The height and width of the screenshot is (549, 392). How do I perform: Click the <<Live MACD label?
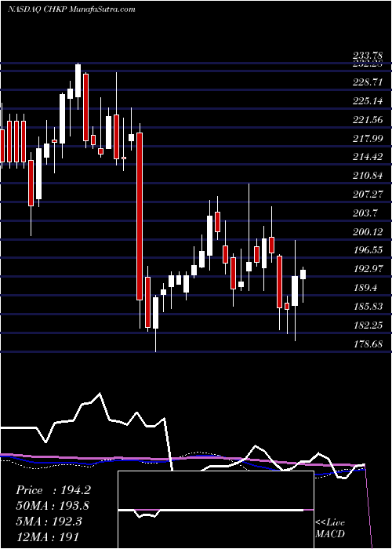(x=330, y=528)
